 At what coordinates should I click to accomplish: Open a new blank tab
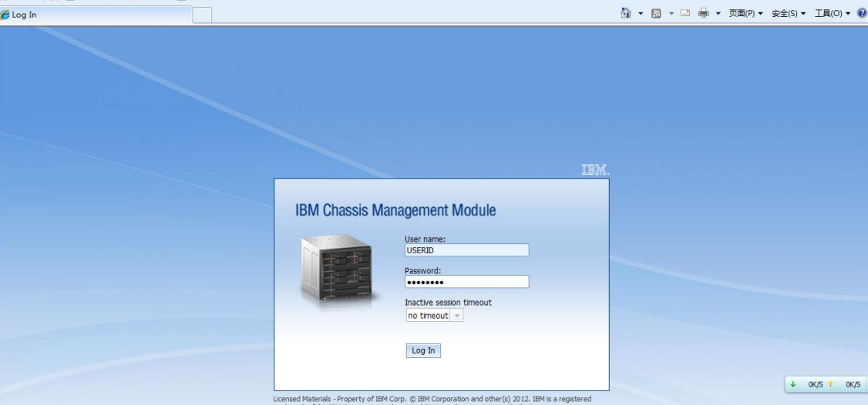coord(202,15)
